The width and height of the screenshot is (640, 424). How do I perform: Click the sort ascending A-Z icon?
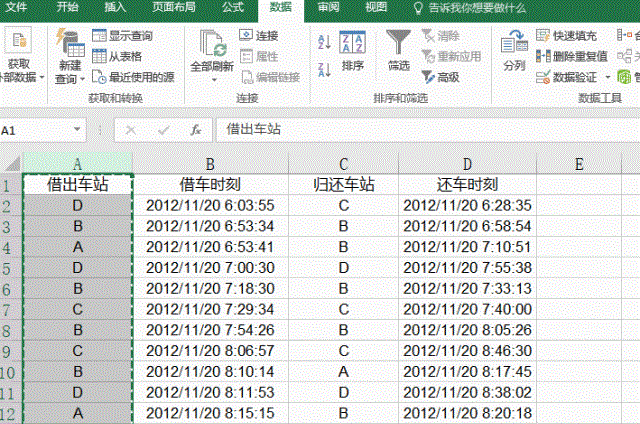(x=323, y=41)
